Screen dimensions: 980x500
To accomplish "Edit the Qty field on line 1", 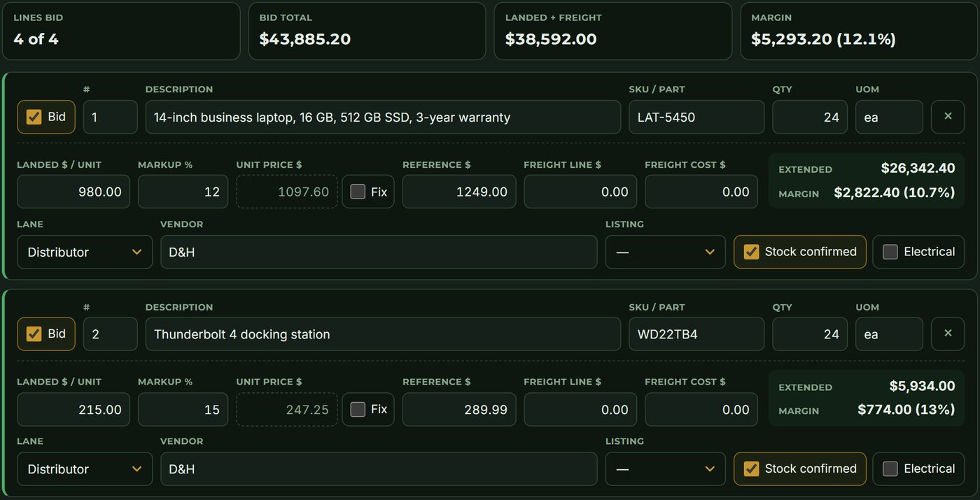I will (x=810, y=117).
